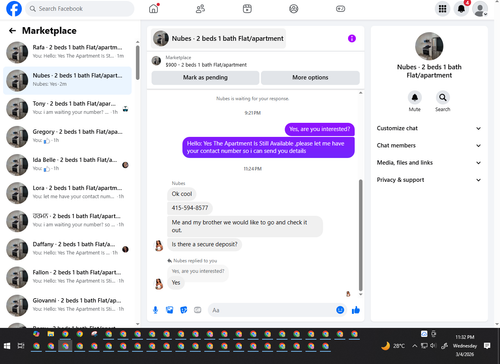Click the More options button

pyautogui.click(x=310, y=78)
